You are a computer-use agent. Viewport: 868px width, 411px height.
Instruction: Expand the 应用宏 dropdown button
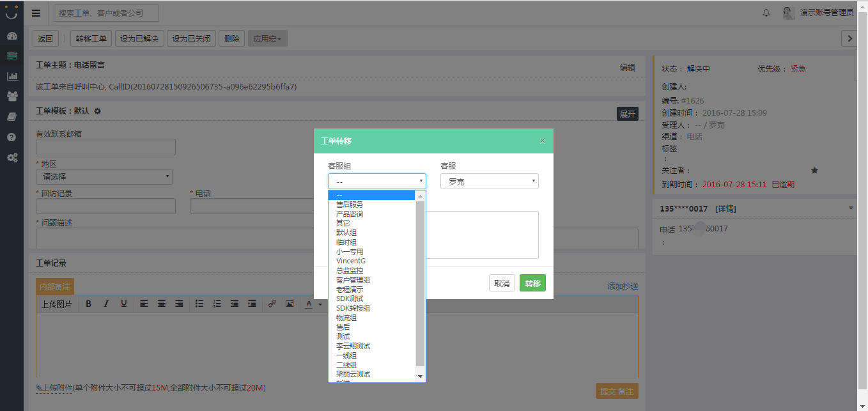coord(267,39)
